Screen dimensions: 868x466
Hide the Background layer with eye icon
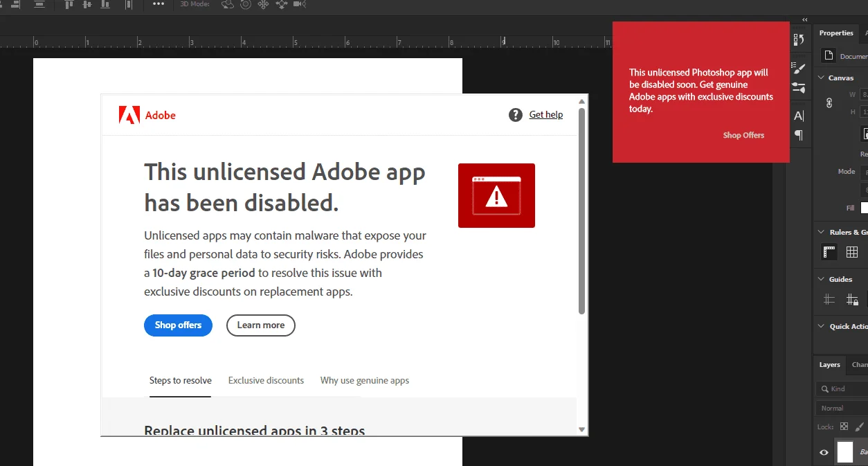pyautogui.click(x=824, y=452)
